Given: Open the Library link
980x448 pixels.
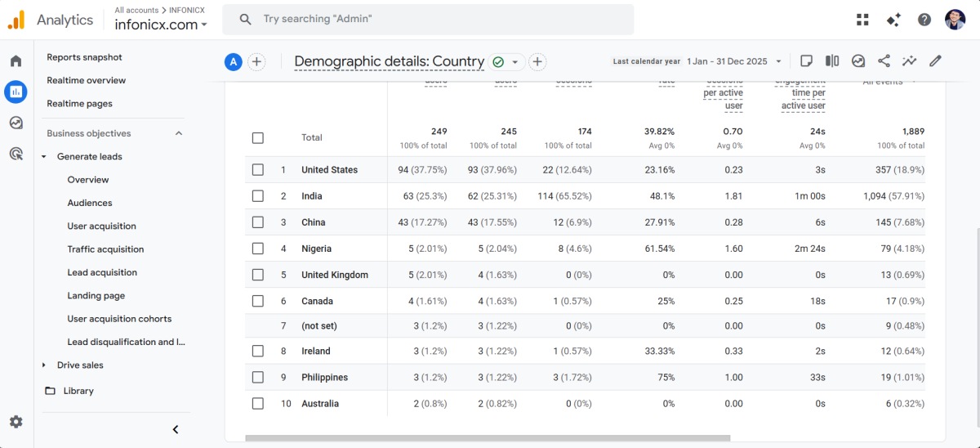Looking at the screenshot, I should 78,391.
